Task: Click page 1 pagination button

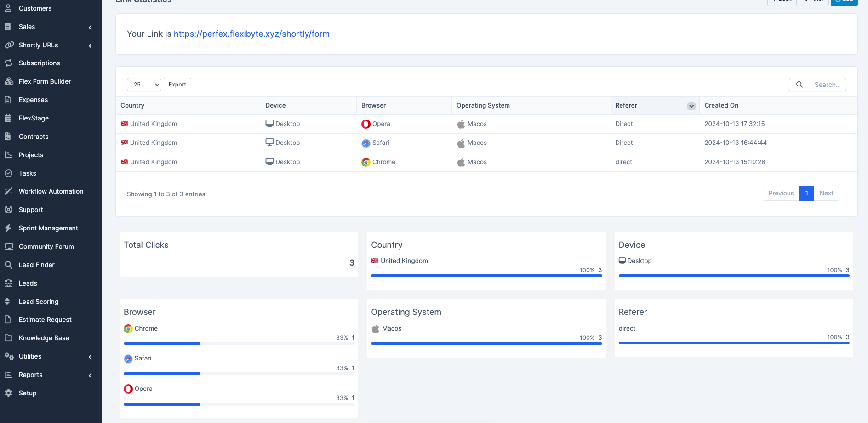Action: click(x=807, y=194)
